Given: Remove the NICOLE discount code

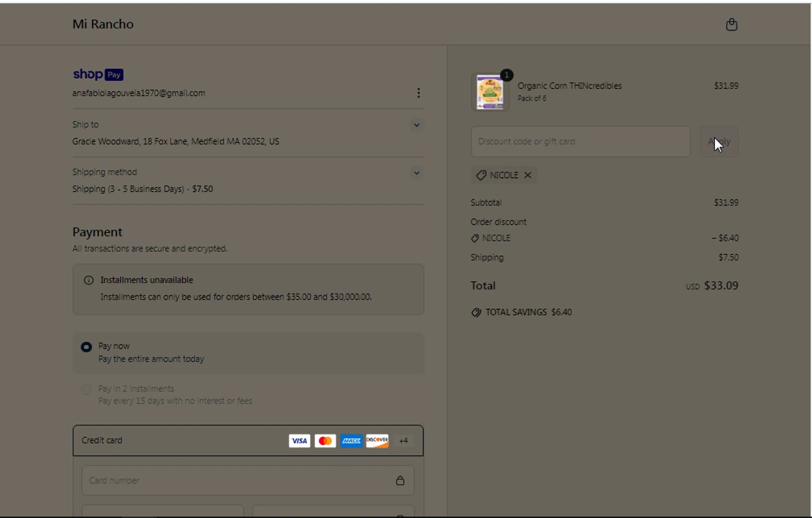Looking at the screenshot, I should coord(528,175).
